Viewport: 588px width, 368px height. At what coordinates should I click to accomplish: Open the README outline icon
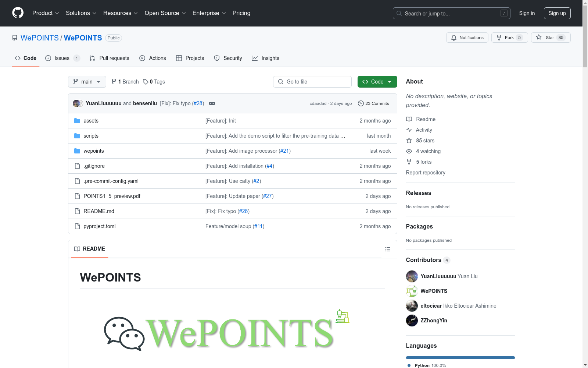click(x=387, y=249)
